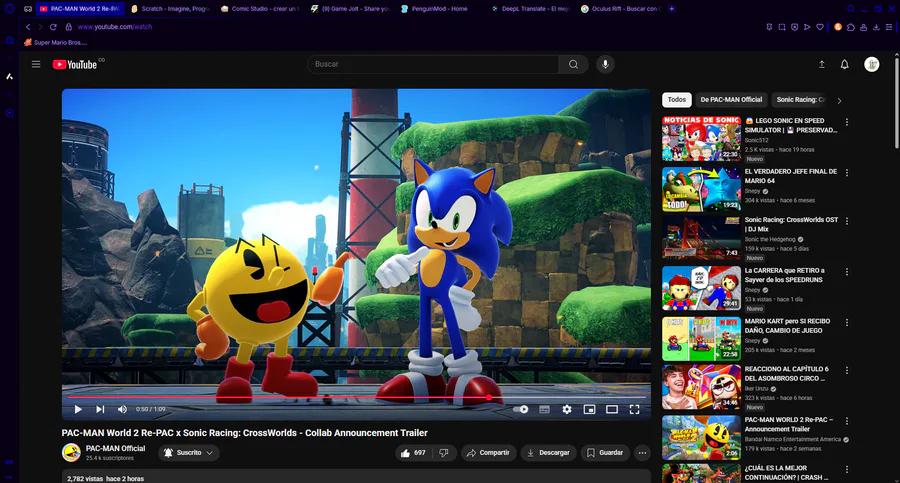Open a new browser tab plus button
This screenshot has width=900, height=483.
672,9
